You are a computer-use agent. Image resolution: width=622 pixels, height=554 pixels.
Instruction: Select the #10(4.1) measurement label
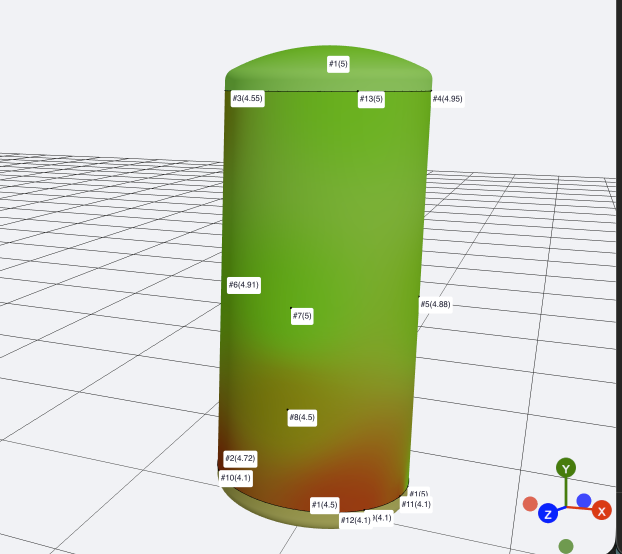pyautogui.click(x=236, y=478)
